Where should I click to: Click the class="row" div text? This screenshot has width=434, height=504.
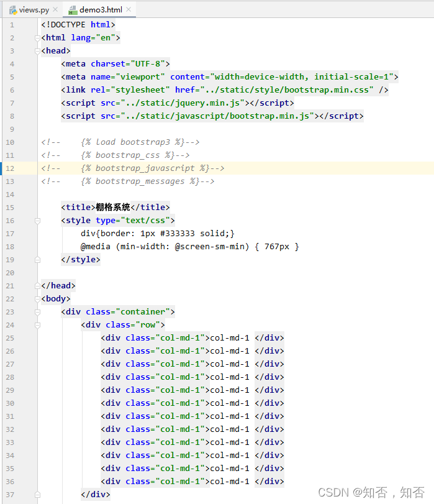pos(133,324)
